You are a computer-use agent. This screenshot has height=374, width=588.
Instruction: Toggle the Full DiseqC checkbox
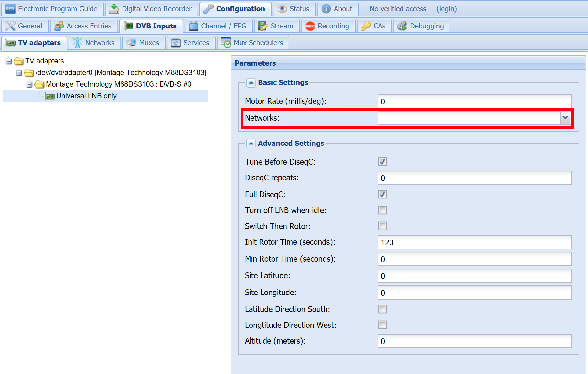point(382,194)
